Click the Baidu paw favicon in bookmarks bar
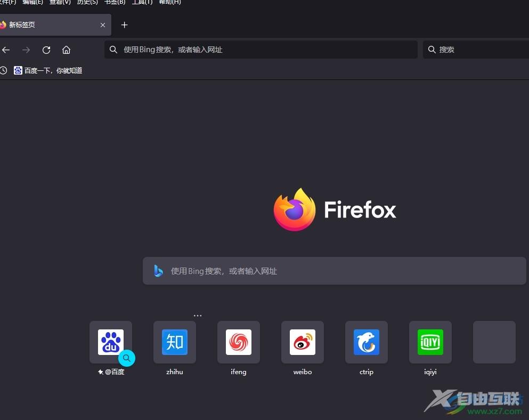Viewport: 529px width, 420px height. tap(18, 70)
